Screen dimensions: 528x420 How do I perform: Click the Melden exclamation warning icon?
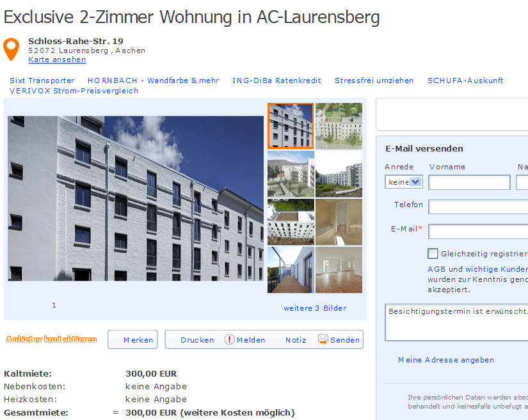[x=229, y=339]
